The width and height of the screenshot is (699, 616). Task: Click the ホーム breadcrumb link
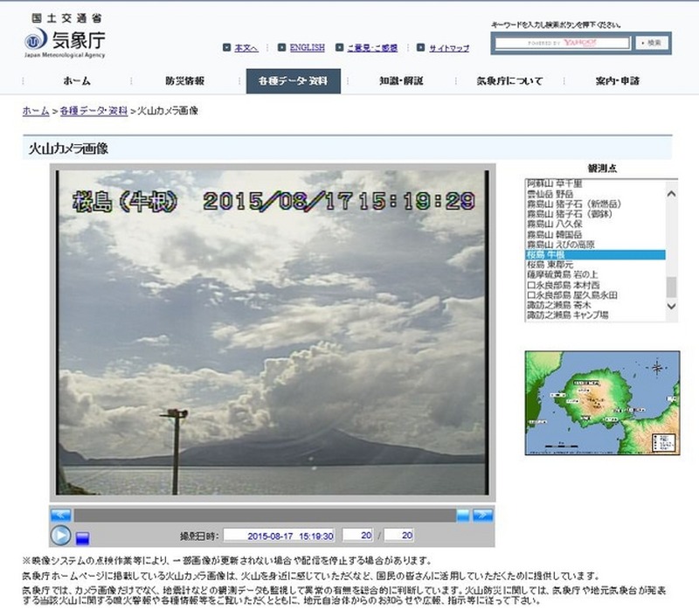point(36,111)
